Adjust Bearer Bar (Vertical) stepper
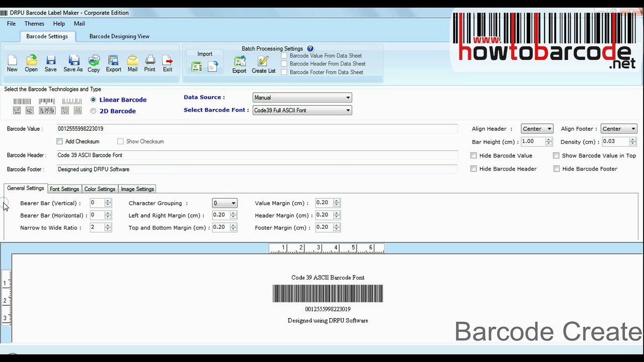 point(108,203)
